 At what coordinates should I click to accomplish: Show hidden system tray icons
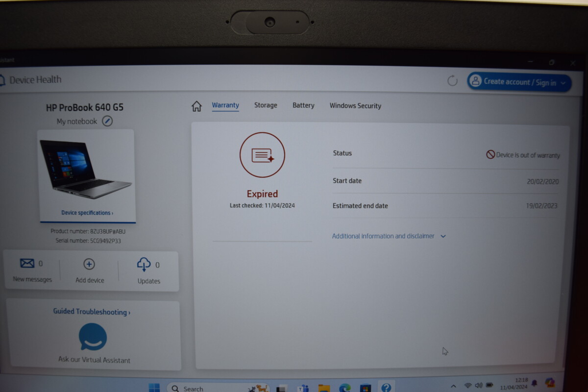[453, 386]
